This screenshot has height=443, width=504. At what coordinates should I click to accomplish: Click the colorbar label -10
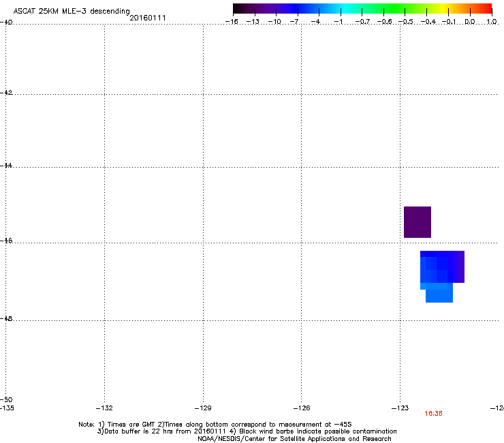pyautogui.click(x=274, y=22)
